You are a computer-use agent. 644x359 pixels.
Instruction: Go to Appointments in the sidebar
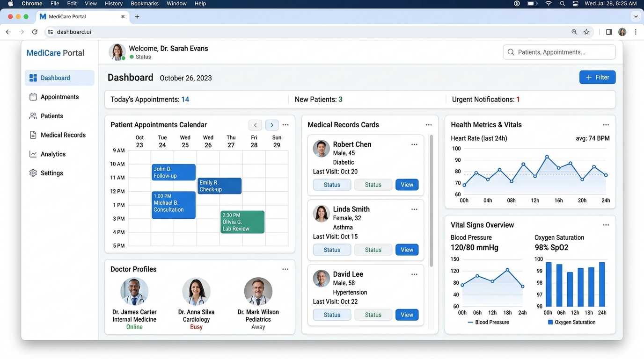point(59,97)
